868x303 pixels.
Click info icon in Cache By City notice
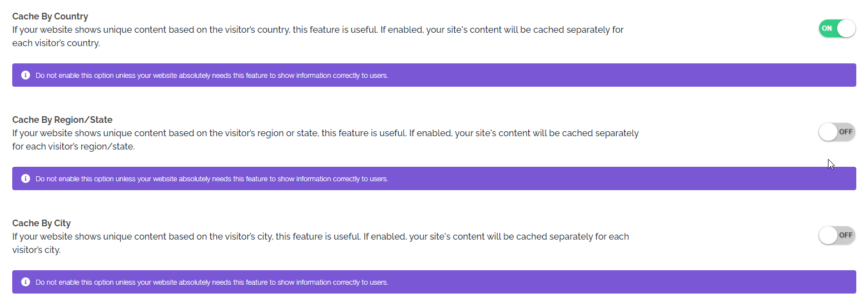pos(25,282)
